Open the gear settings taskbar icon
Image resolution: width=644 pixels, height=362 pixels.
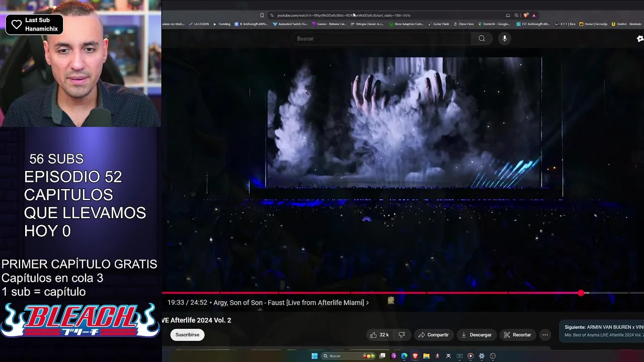point(481,356)
